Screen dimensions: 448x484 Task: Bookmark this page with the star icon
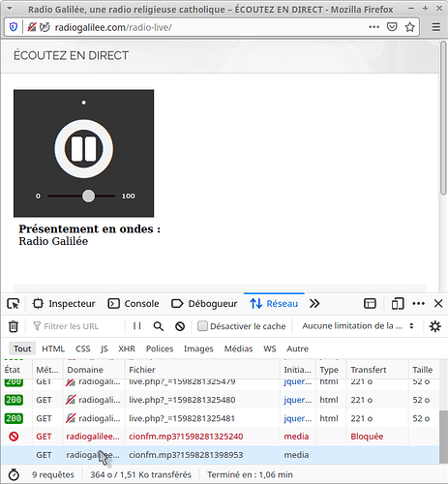[x=410, y=27]
